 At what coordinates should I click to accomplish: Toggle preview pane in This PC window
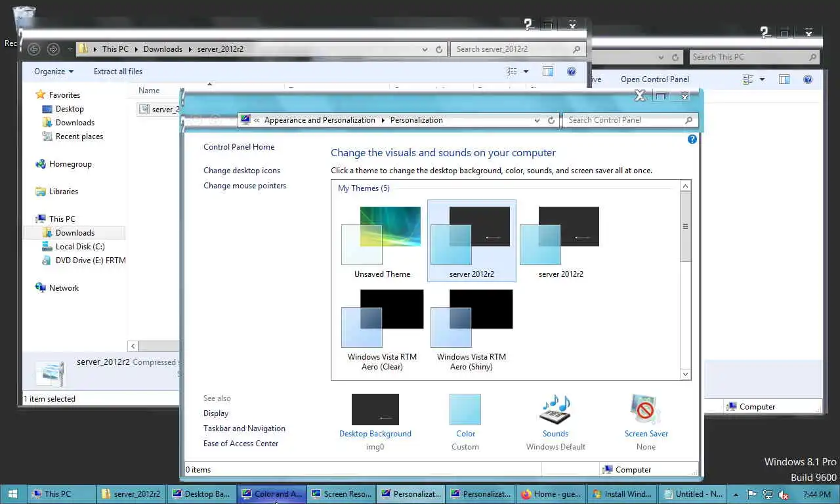(784, 79)
